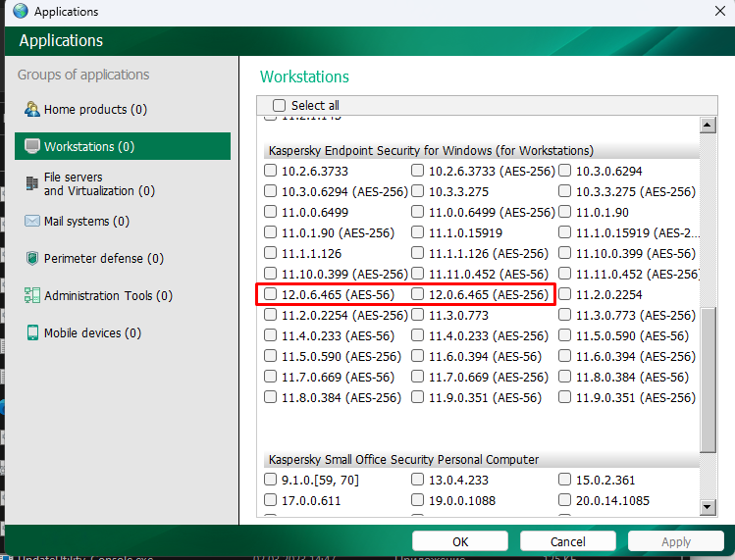
Task: Click the Workstations monitor icon
Action: pyautogui.click(x=31, y=146)
